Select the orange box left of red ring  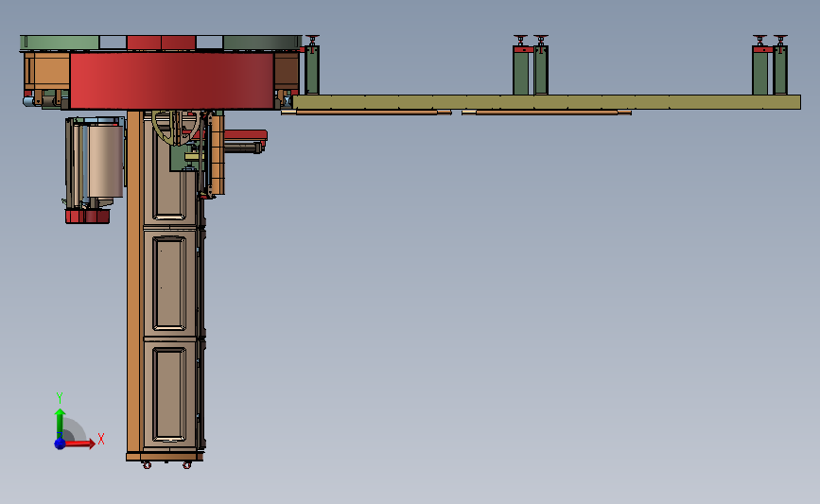(47, 71)
